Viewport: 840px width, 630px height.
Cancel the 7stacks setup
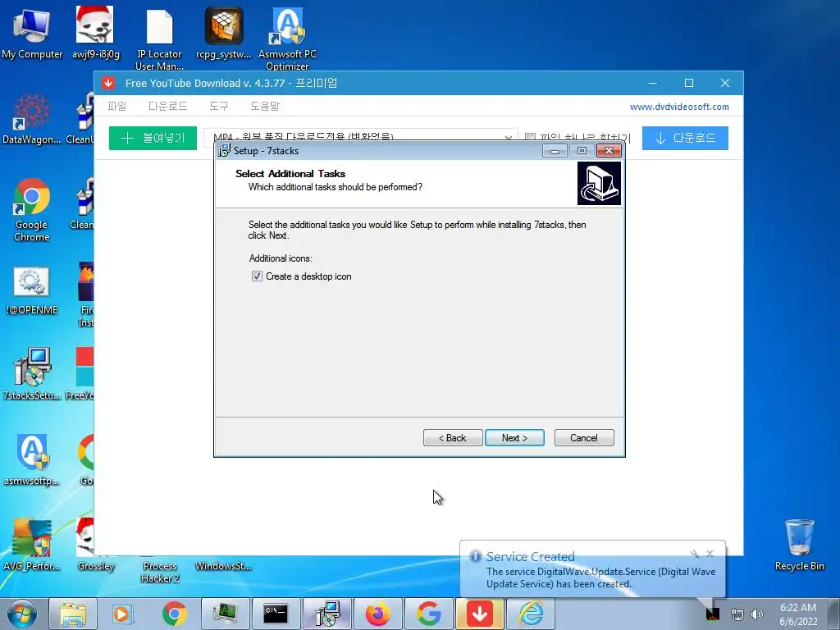[x=584, y=438]
